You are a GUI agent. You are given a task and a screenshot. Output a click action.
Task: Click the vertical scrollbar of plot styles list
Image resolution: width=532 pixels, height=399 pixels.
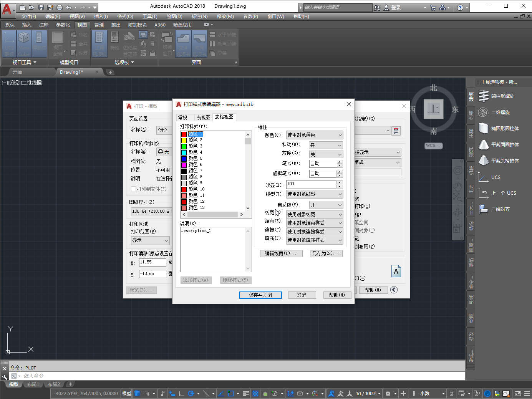[x=248, y=171]
